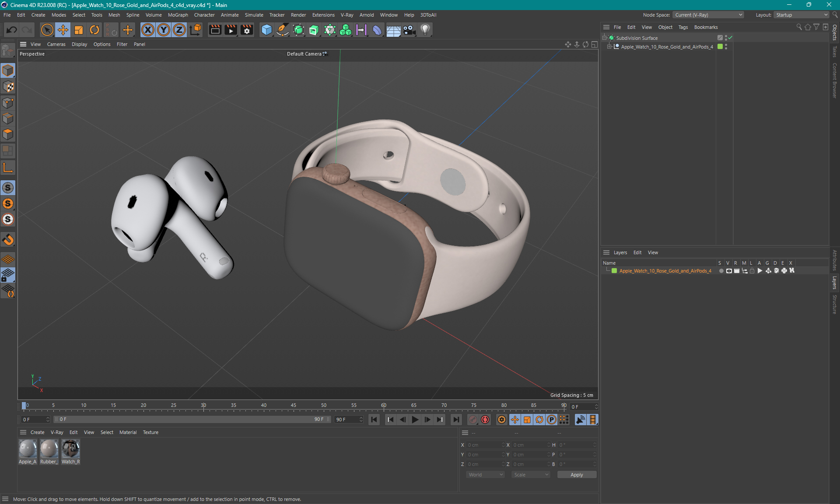Screen dimensions: 840x504
Task: Select the Rubber material thumbnail
Action: [x=49, y=449]
